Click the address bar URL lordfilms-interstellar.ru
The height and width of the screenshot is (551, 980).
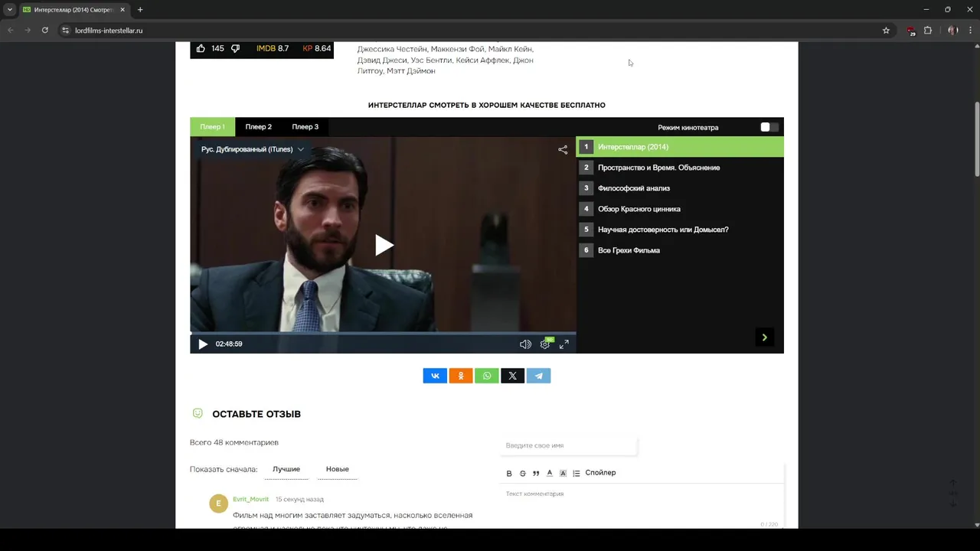coord(109,31)
